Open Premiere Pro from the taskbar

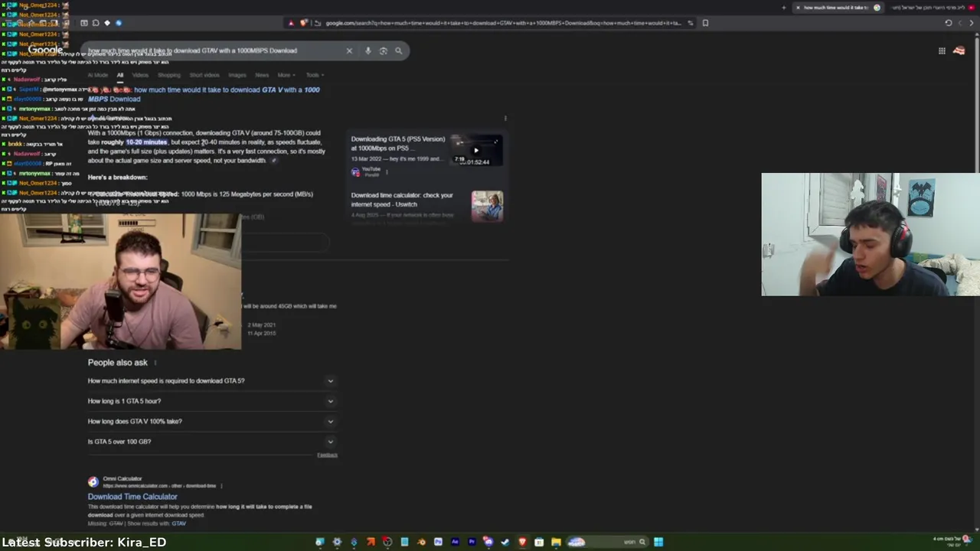pyautogui.click(x=472, y=542)
